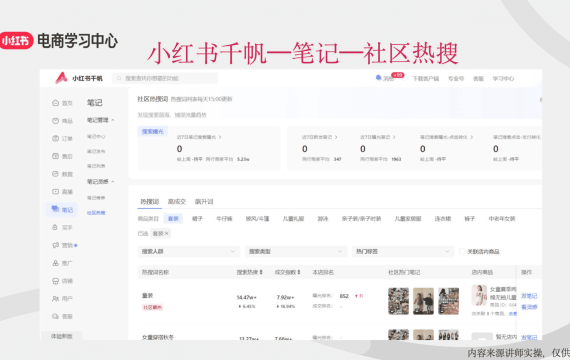This screenshot has height=360, width=570.
Task: Focus the top search input field
Action: [165, 78]
